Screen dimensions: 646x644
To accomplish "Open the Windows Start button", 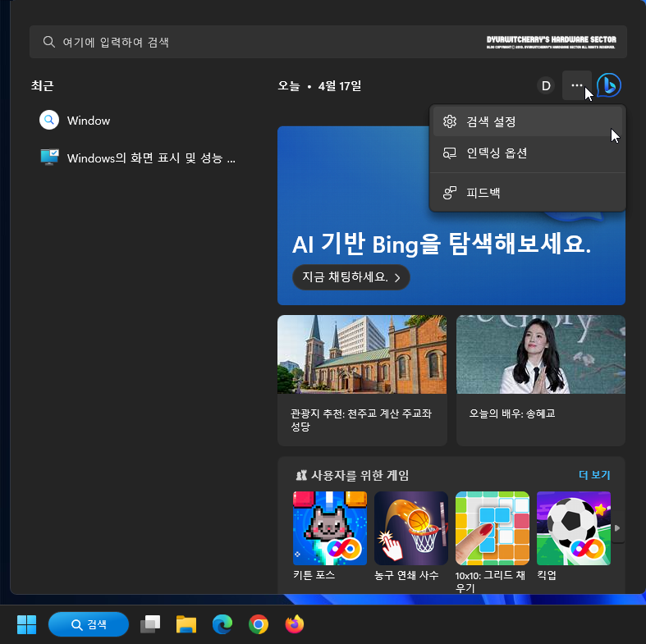I will point(27,624).
